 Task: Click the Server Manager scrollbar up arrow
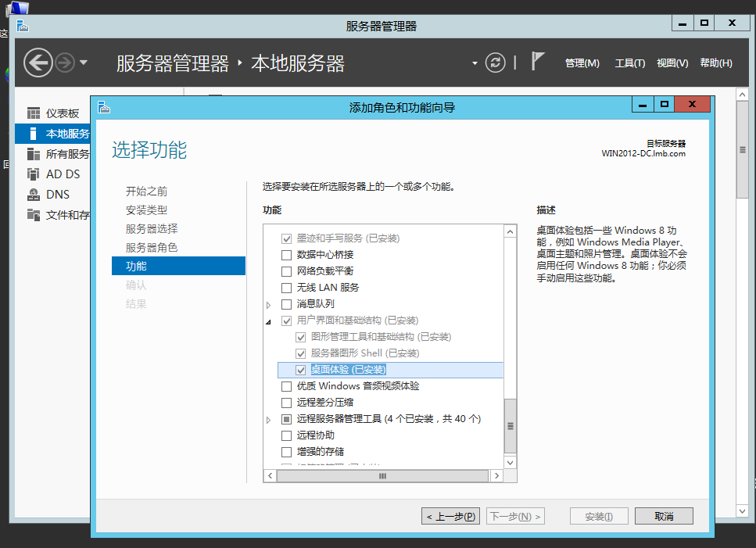(742, 95)
